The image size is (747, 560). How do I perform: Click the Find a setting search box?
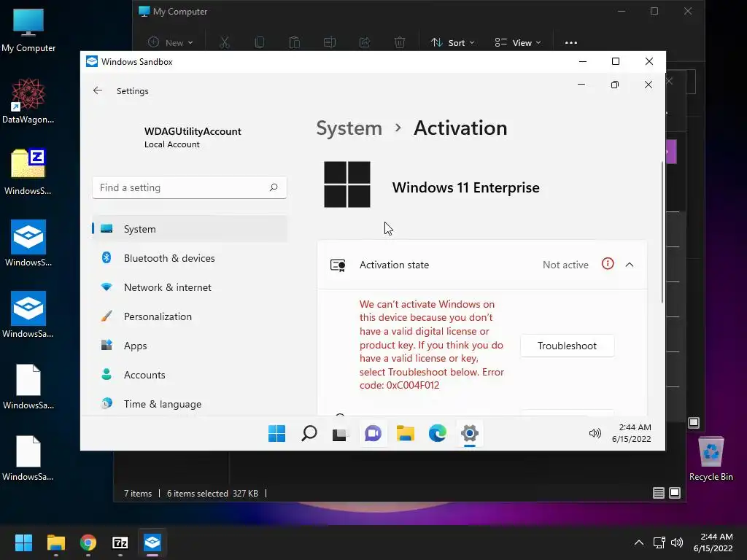190,187
